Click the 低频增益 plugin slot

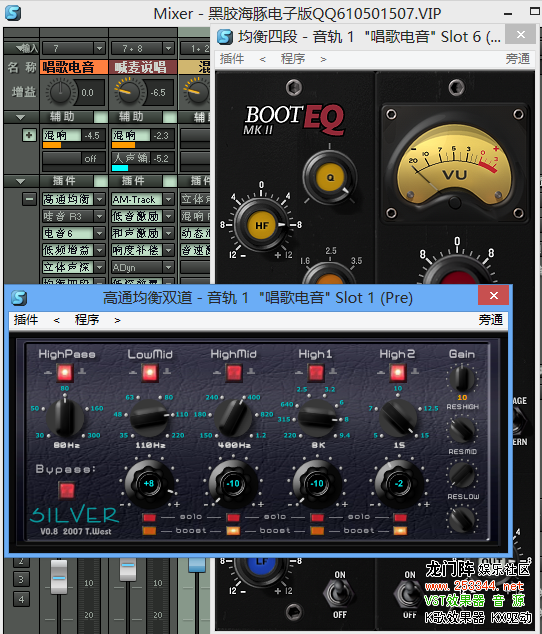coord(68,250)
